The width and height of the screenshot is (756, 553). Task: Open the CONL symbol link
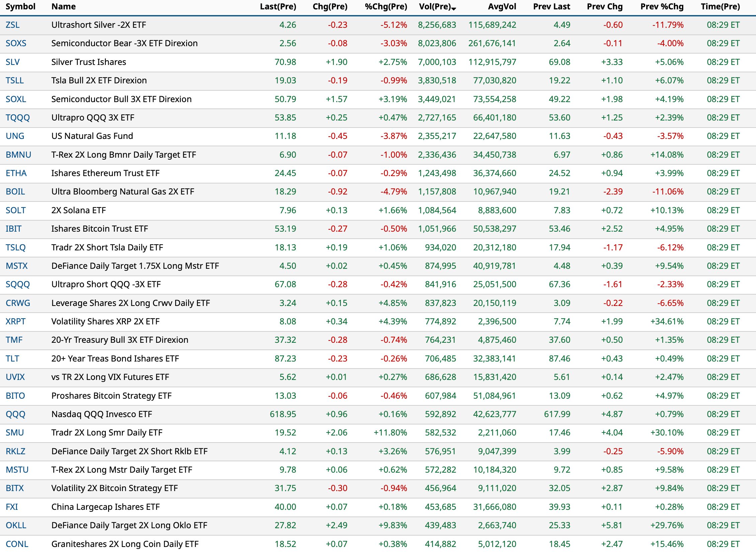17,544
